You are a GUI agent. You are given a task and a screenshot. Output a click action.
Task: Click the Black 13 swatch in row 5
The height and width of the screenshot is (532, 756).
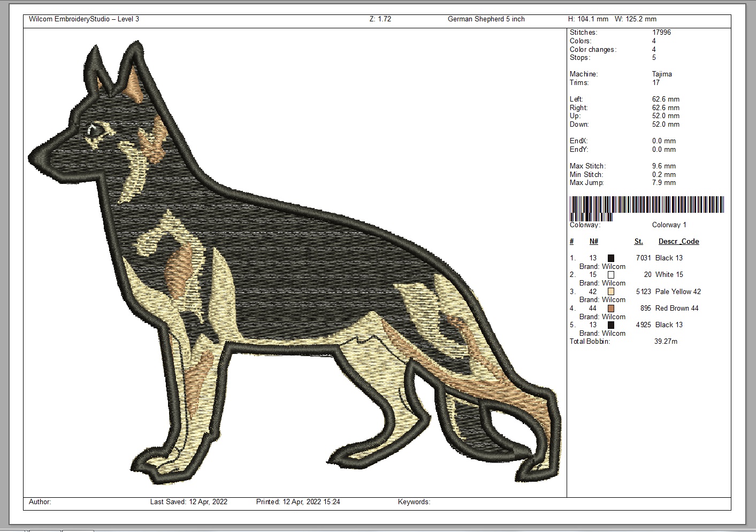click(x=610, y=325)
